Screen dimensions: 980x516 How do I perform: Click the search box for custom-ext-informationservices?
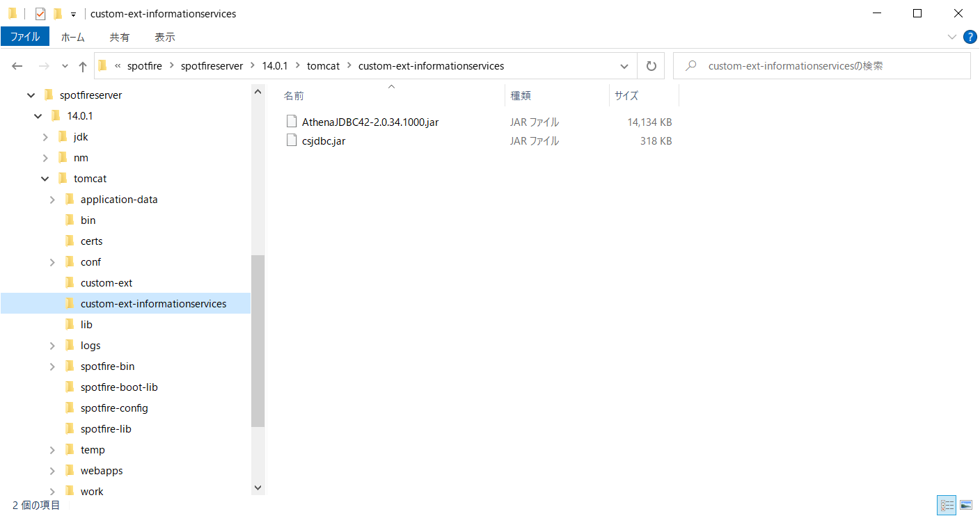tap(821, 66)
